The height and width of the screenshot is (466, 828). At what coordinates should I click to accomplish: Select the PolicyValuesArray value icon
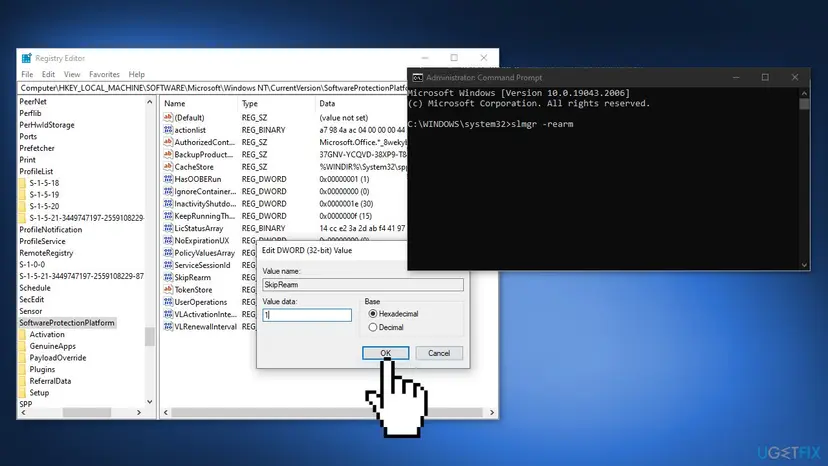[x=168, y=253]
